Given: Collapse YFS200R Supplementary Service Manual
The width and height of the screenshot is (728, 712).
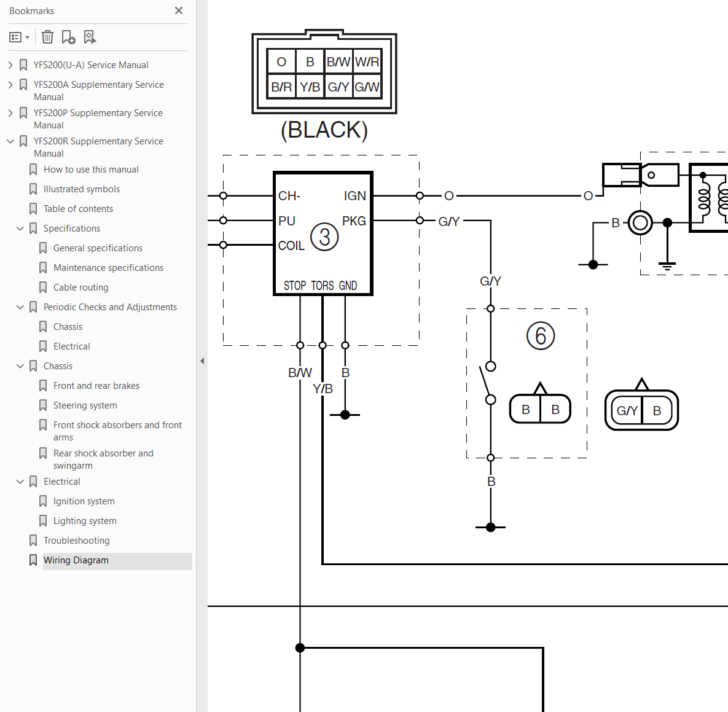Looking at the screenshot, I should click(10, 141).
